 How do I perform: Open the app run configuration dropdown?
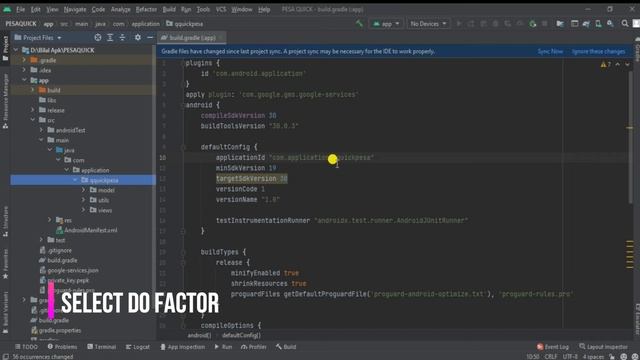coord(386,24)
